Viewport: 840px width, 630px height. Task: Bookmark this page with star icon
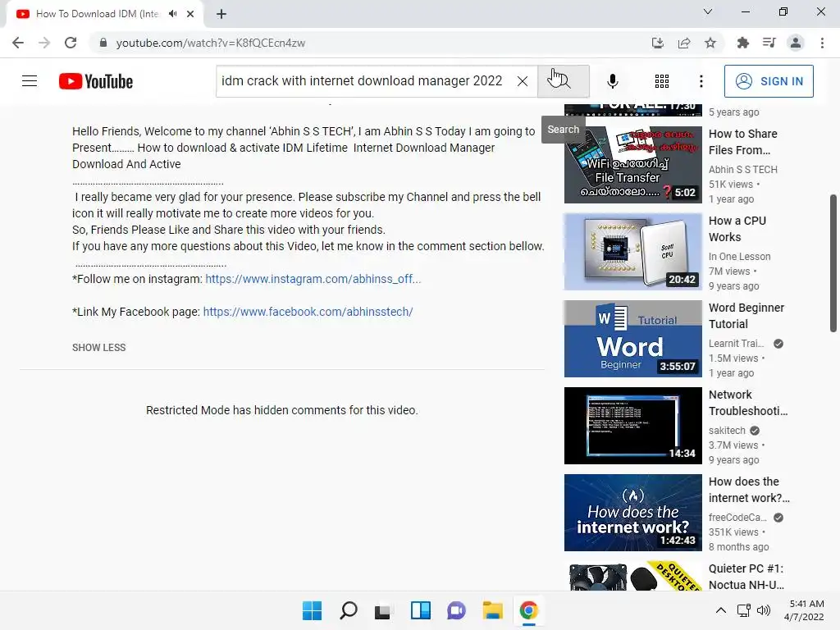[710, 43]
